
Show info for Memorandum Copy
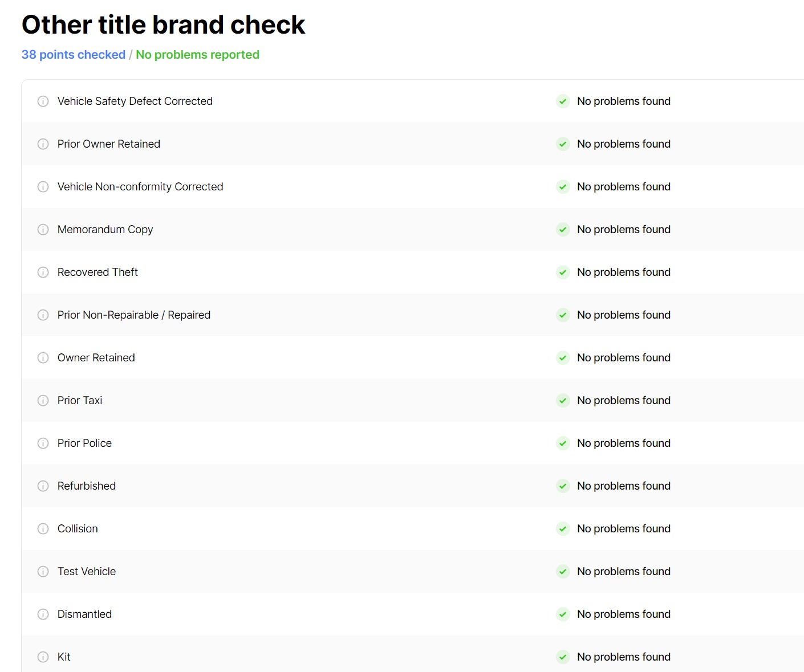pos(43,230)
